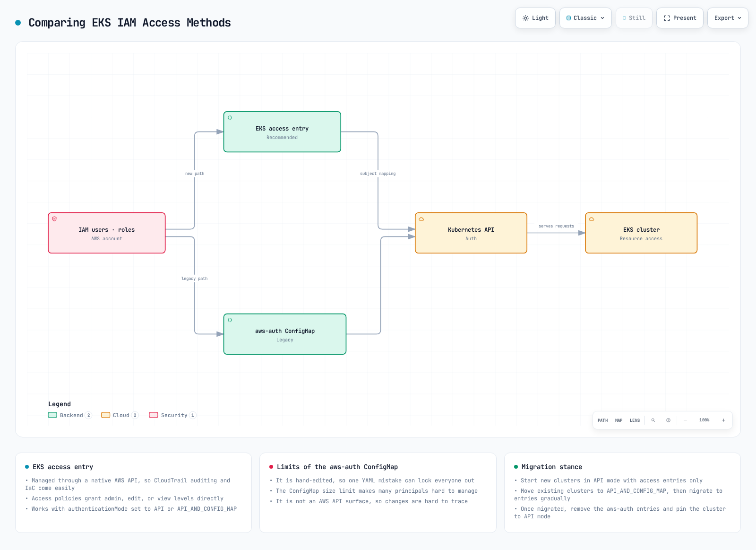This screenshot has width=756, height=550.
Task: Toggle the Security legend filter
Action: (x=172, y=415)
